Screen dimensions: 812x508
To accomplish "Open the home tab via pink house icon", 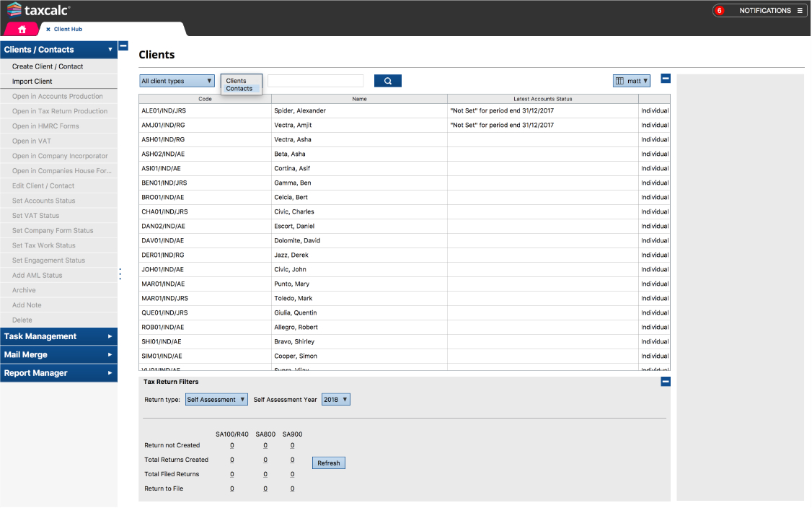I will pos(20,29).
